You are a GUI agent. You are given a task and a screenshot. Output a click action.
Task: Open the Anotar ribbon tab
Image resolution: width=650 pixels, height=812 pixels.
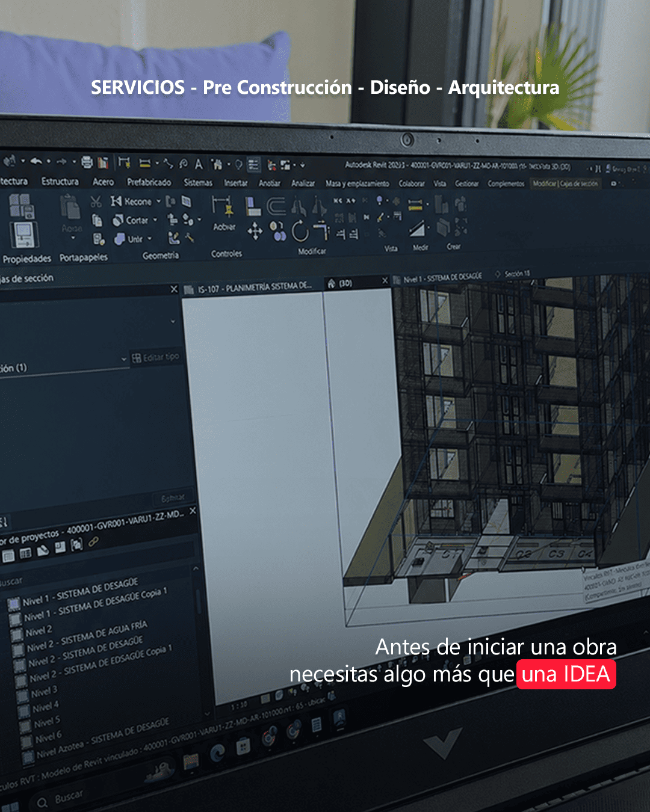coord(270,183)
